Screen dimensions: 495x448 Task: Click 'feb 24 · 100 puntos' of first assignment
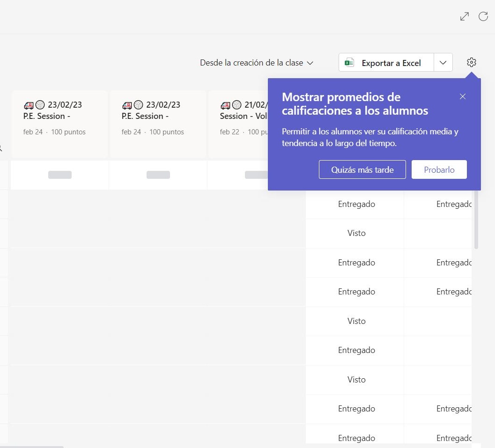[54, 132]
